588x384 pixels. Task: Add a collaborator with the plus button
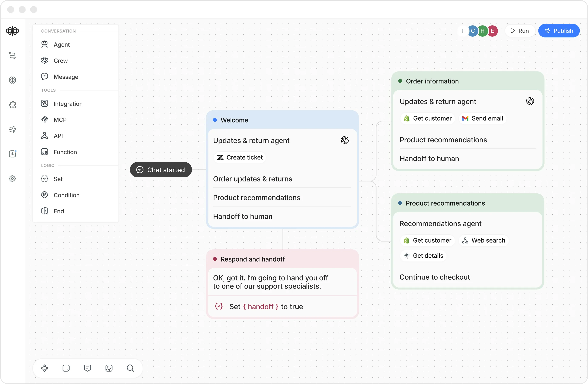462,31
